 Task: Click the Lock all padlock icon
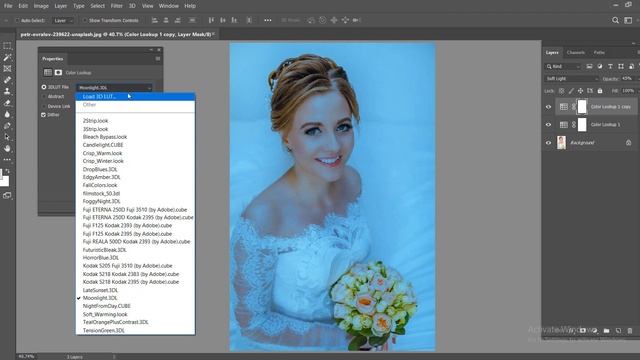pyautogui.click(x=600, y=91)
